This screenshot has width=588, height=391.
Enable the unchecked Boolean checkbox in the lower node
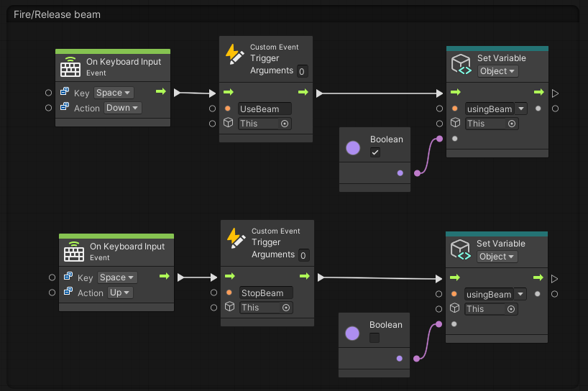click(375, 338)
